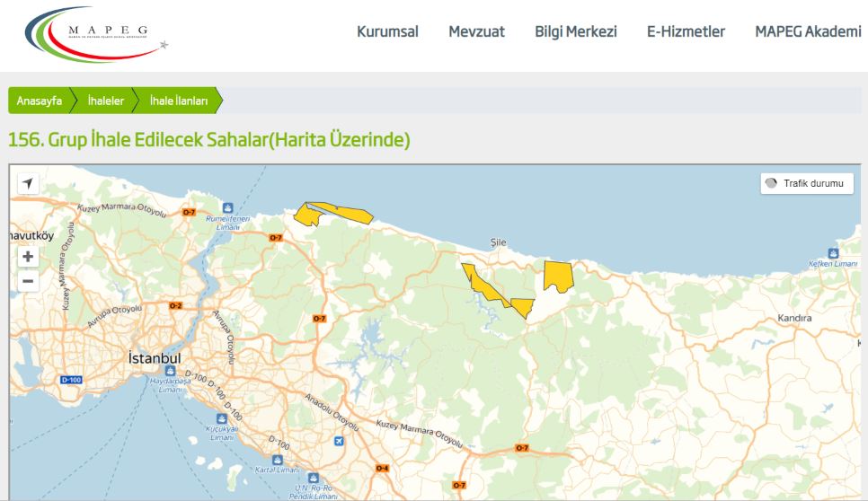The width and height of the screenshot is (868, 501).
Task: Expand the E-Hizmetler menu
Action: point(686,32)
